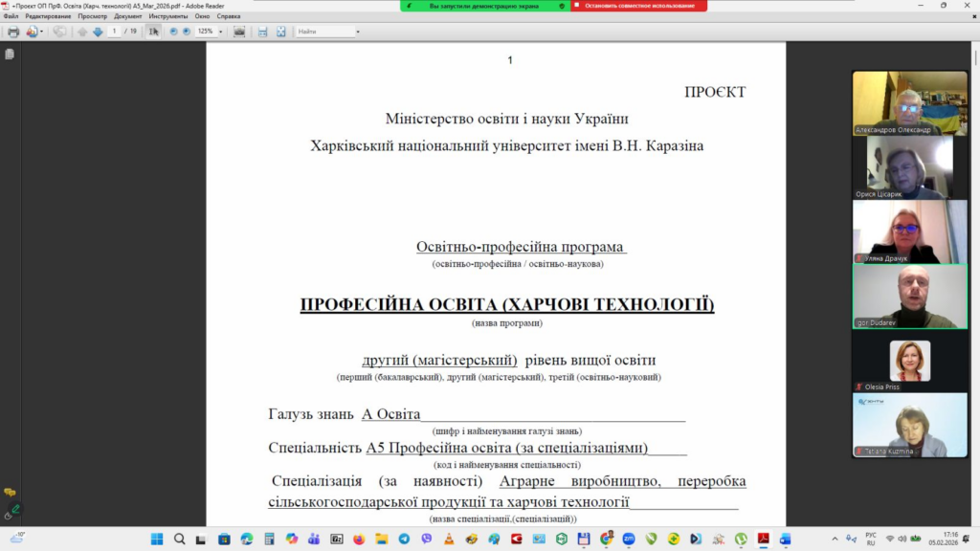Activate the Select tool cursor icon

tap(154, 32)
